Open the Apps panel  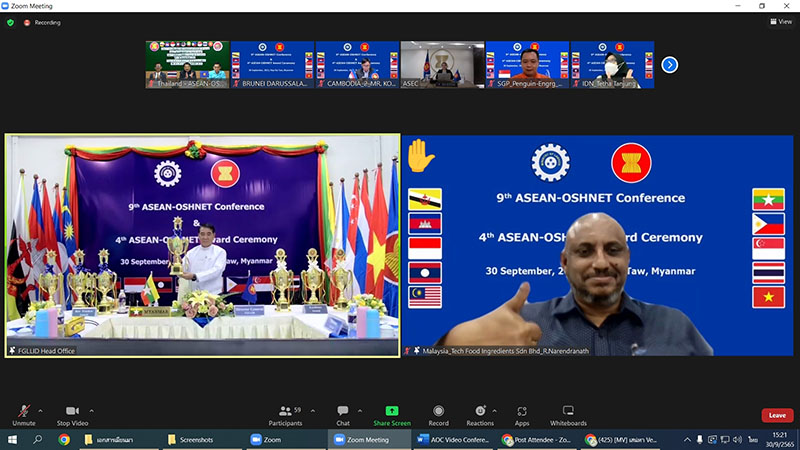click(522, 414)
